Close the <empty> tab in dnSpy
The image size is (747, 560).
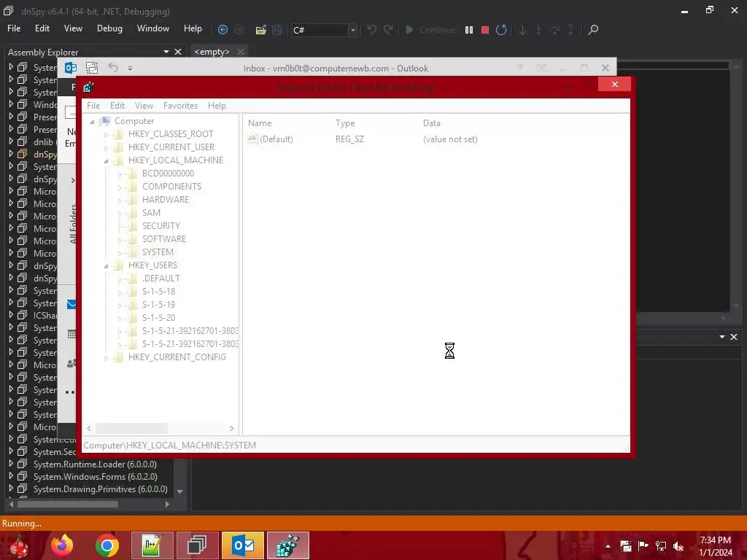(x=241, y=52)
